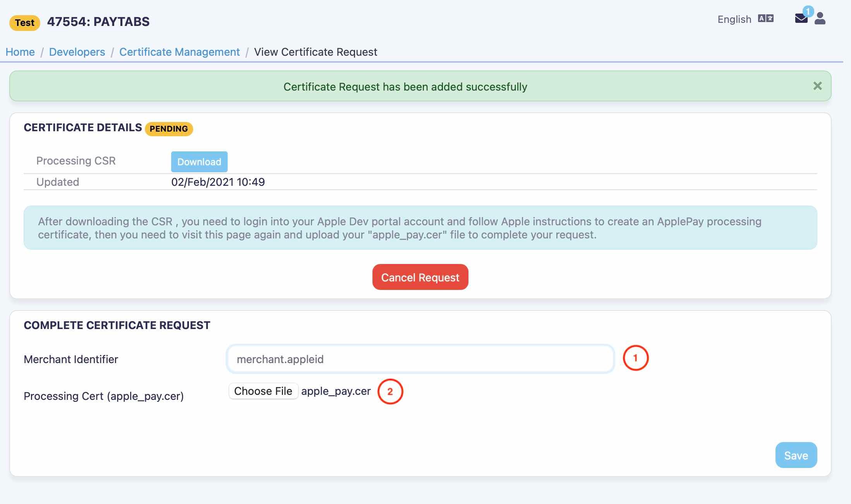The image size is (851, 504).
Task: Click the 47554: PAYTABS profile title
Action: 98,22
